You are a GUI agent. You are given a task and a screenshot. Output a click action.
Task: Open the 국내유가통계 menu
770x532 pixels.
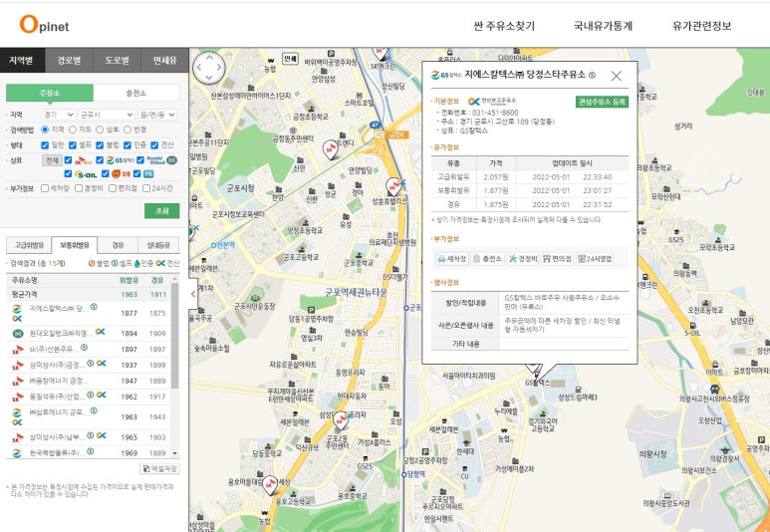[603, 26]
